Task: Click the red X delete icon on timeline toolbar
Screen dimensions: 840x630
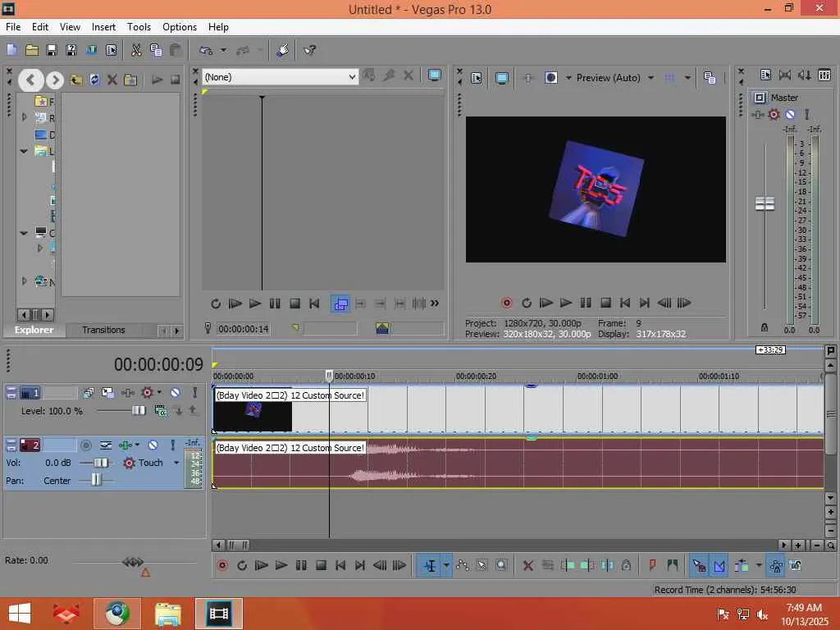Action: (527, 566)
